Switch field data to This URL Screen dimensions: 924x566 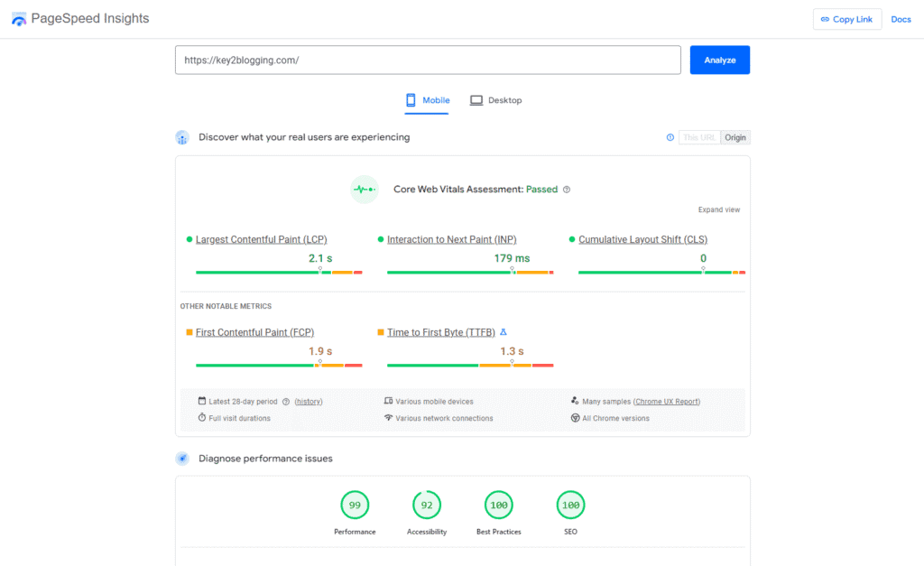point(699,137)
